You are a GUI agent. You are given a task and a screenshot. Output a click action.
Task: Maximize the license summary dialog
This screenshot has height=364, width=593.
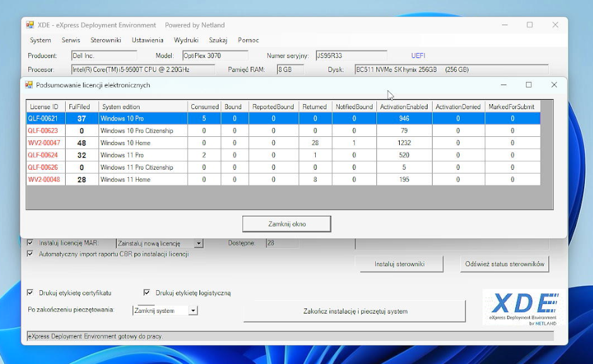tap(529, 85)
